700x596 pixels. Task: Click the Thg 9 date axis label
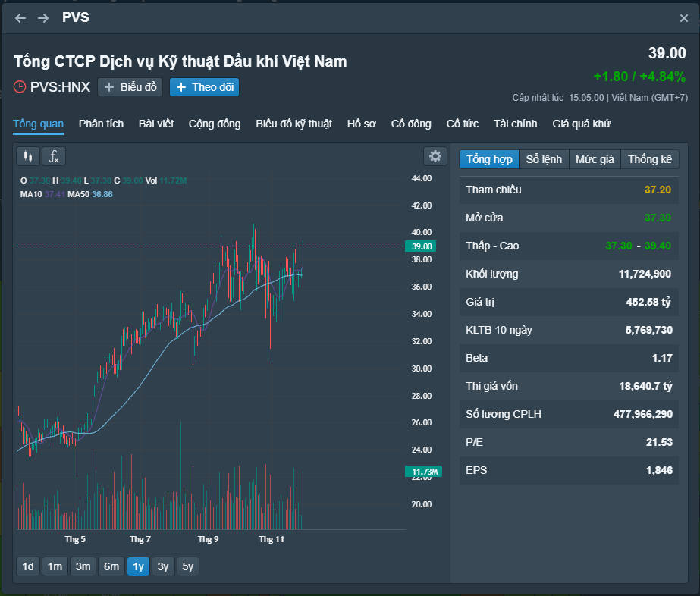(208, 539)
